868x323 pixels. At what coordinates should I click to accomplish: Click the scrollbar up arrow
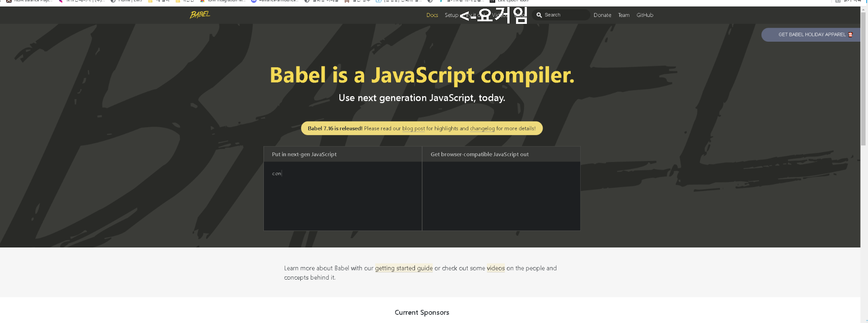pyautogui.click(x=864, y=9)
